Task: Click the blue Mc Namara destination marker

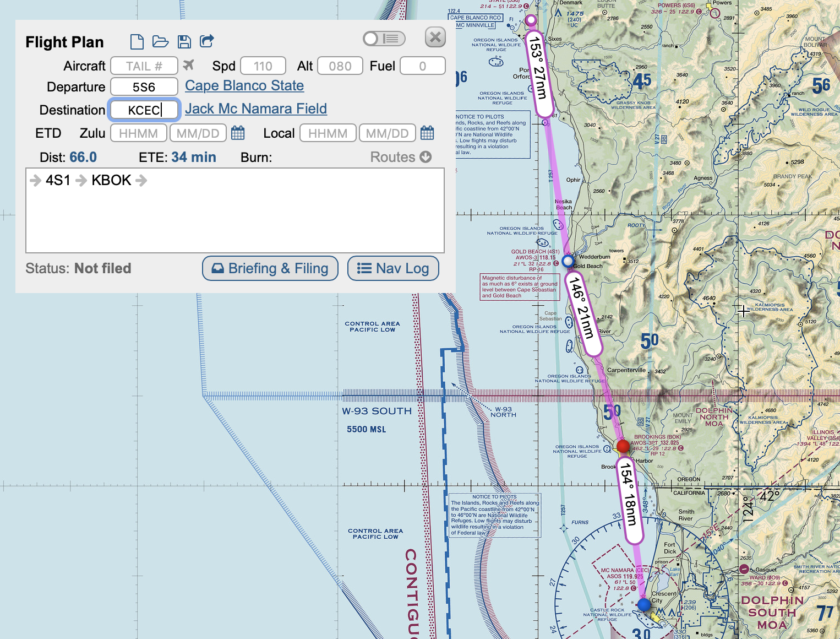Action: [644, 605]
